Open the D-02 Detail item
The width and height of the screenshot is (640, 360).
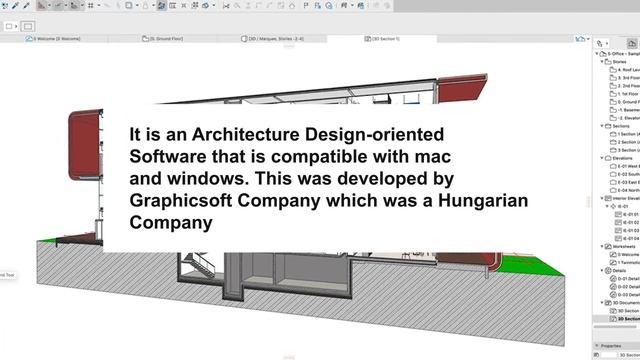(x=624, y=287)
